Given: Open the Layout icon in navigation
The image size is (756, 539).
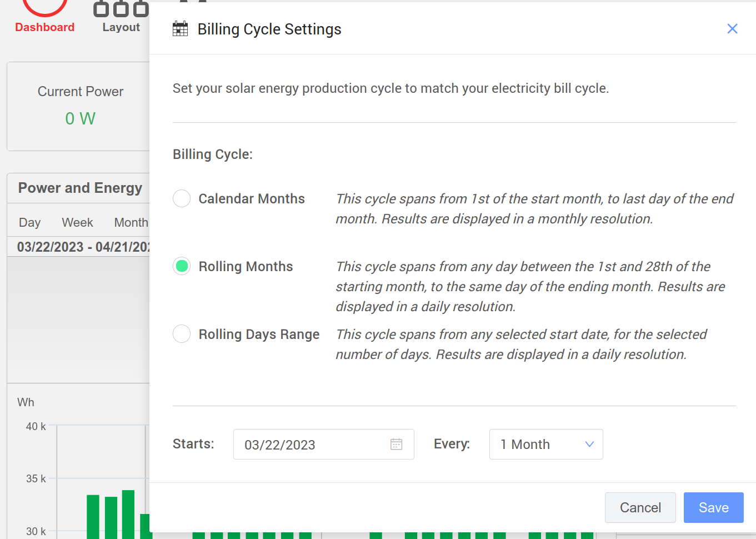Looking at the screenshot, I should (121, 8).
